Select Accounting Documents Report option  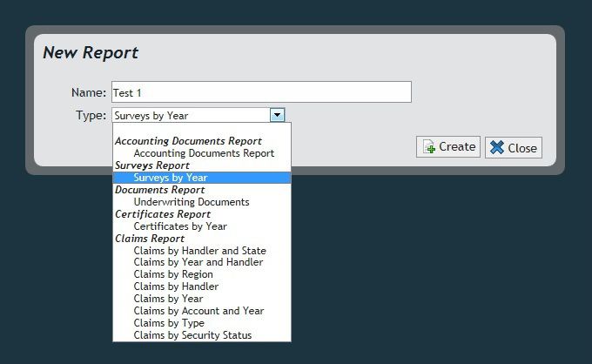coord(204,153)
